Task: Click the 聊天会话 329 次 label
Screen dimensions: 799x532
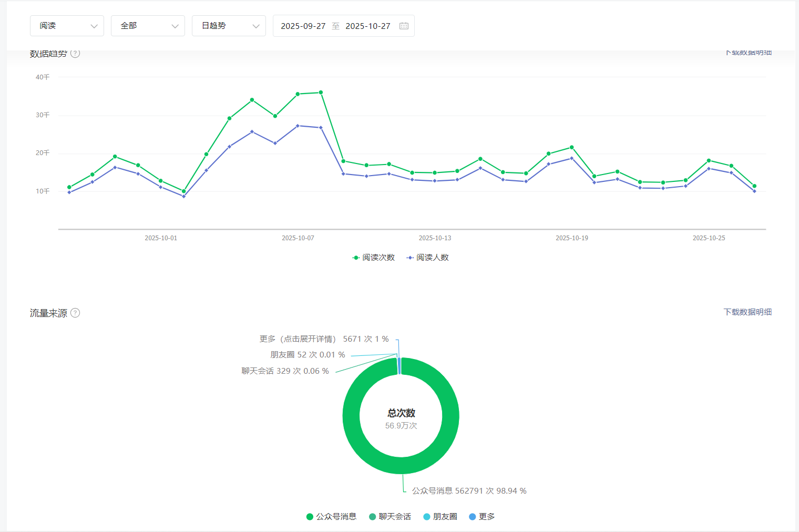Action: pos(285,371)
